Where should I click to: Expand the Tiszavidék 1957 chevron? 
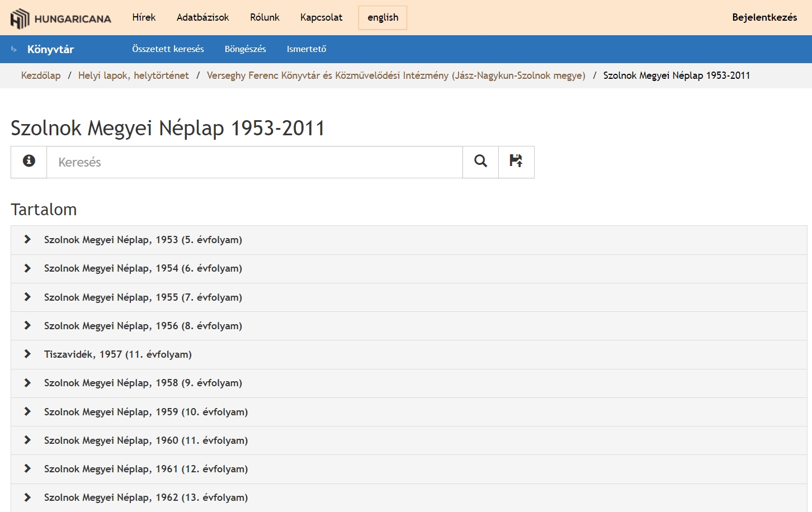coord(27,354)
